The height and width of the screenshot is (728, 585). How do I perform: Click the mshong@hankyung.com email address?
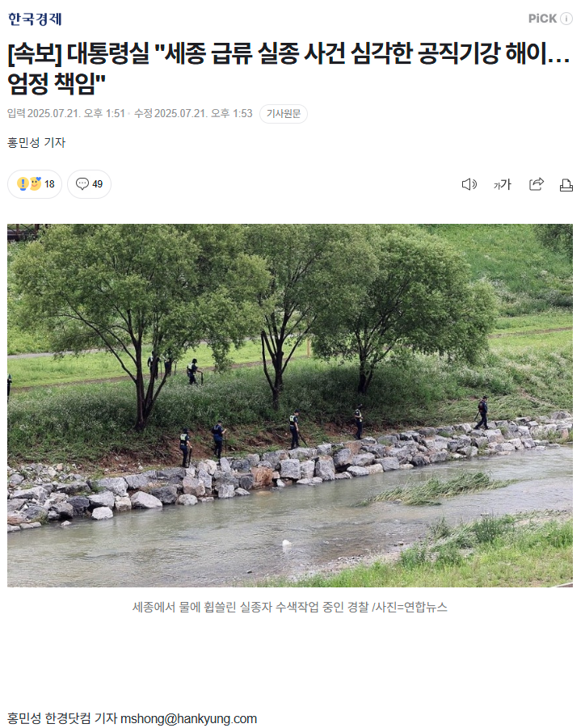point(188,719)
